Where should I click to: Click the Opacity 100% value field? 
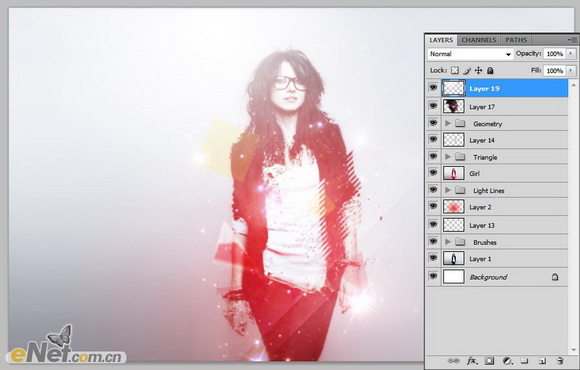coord(554,54)
